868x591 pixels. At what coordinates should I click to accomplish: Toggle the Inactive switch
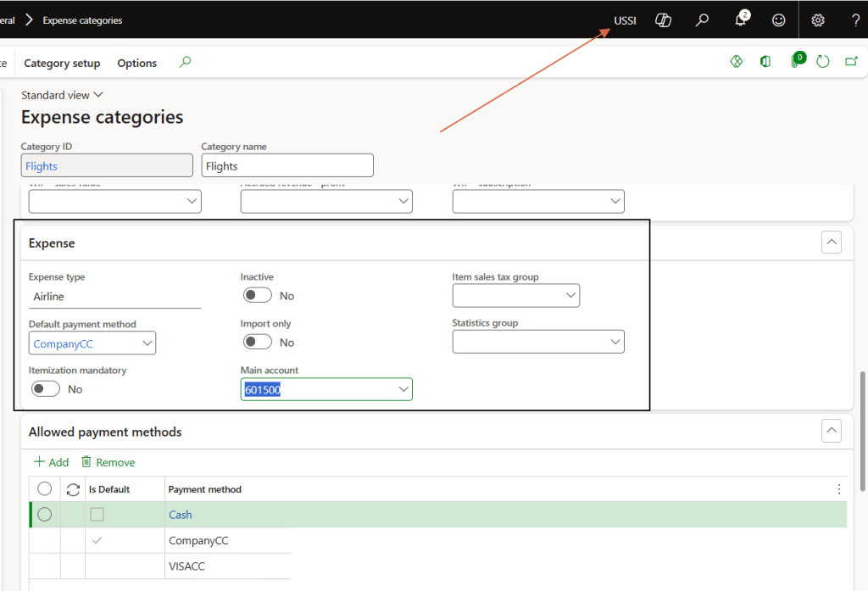coord(258,296)
